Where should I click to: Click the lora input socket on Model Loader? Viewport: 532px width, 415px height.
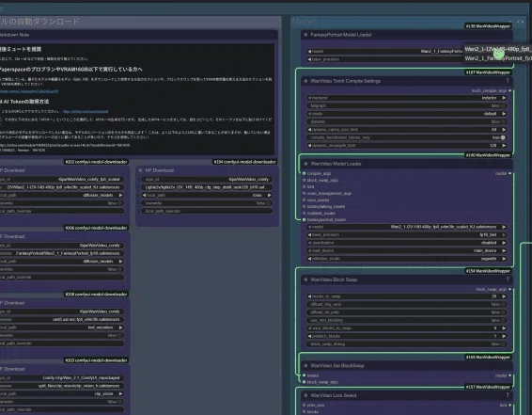[x=304, y=186]
